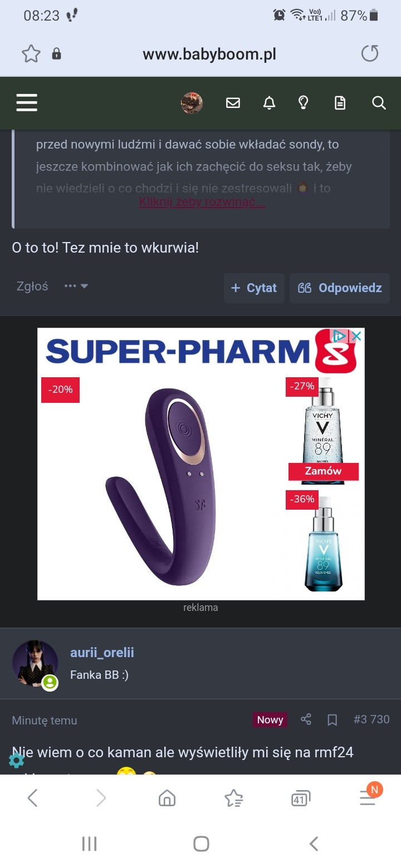Open the browser tabs counter showing 41
Screen dimensions: 401x868
pyautogui.click(x=300, y=799)
